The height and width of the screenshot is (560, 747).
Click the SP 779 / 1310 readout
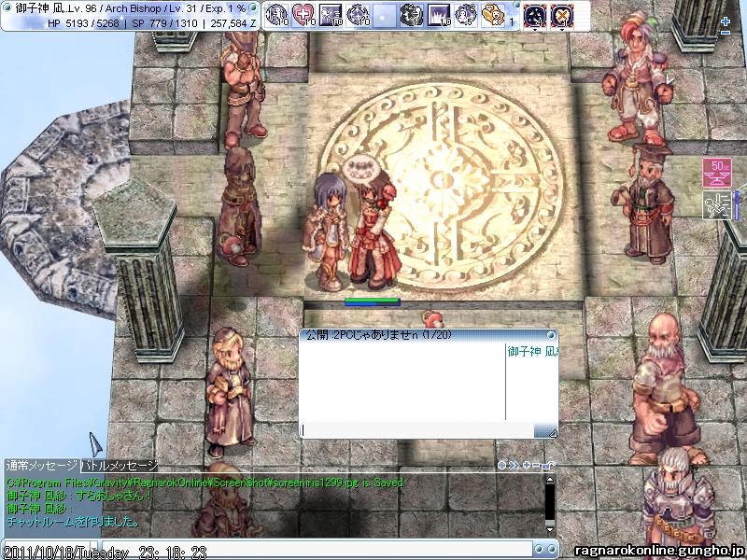(165, 23)
